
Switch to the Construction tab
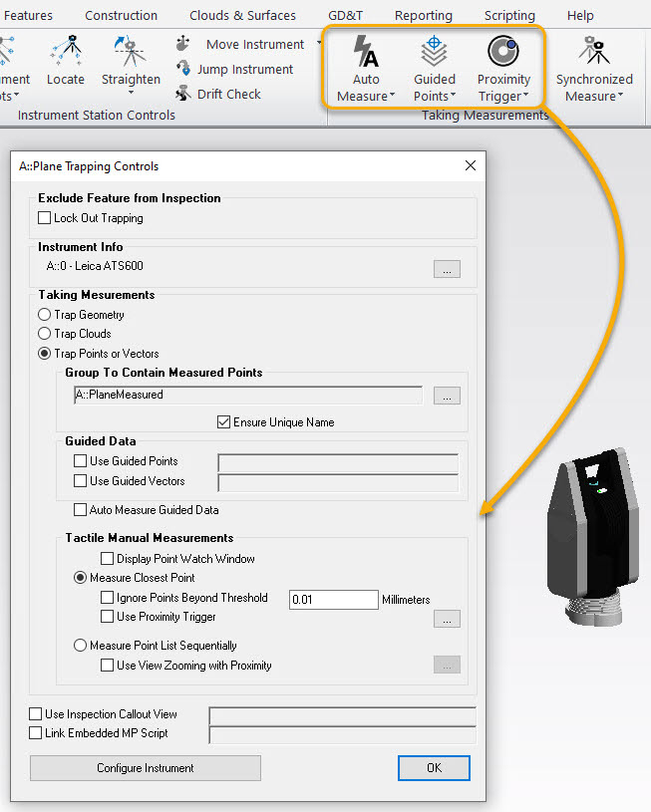[121, 16]
